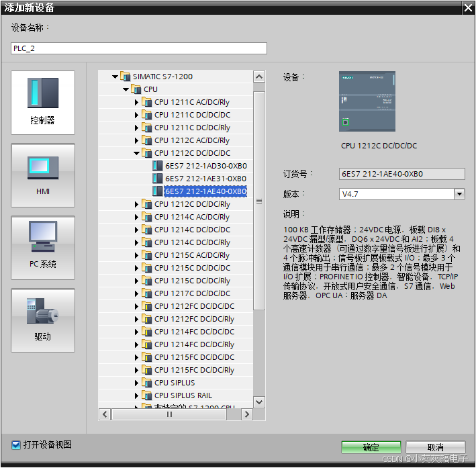Click folder icon of CPU 1211C AC/DC/Rly
The image size is (476, 468).
(146, 102)
